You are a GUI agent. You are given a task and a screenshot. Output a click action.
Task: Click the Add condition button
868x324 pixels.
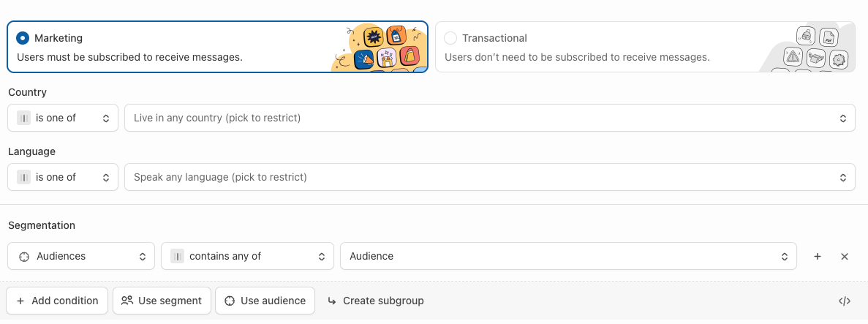click(x=57, y=301)
